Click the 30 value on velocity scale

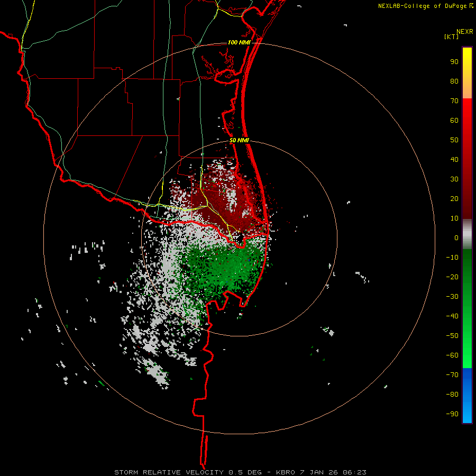tap(454, 179)
